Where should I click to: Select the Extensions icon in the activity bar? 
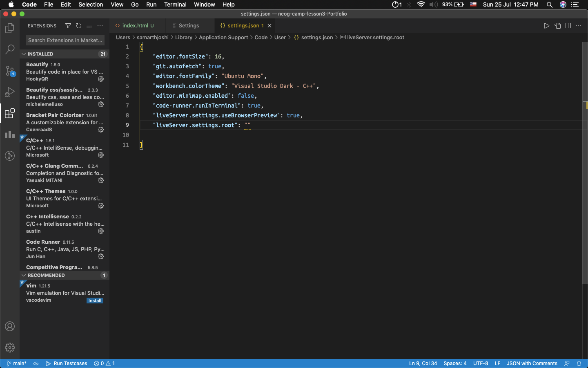pos(9,114)
